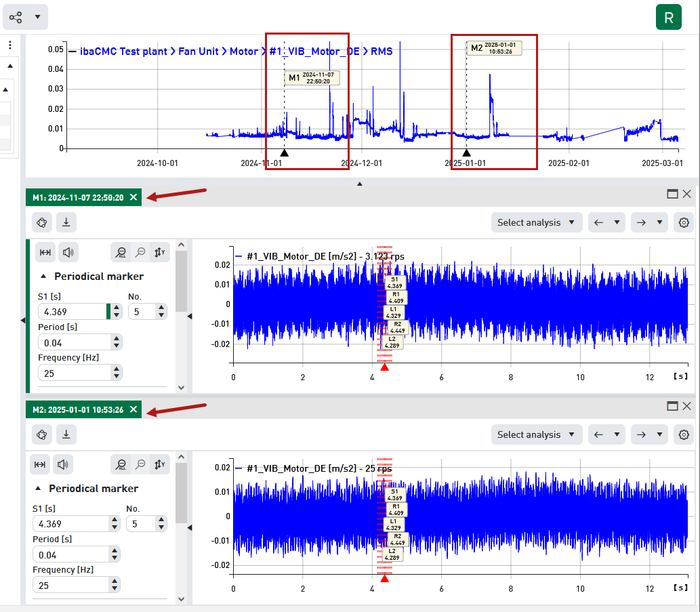
Task: Open the Select analysis dropdown in M1 panel
Action: point(536,222)
